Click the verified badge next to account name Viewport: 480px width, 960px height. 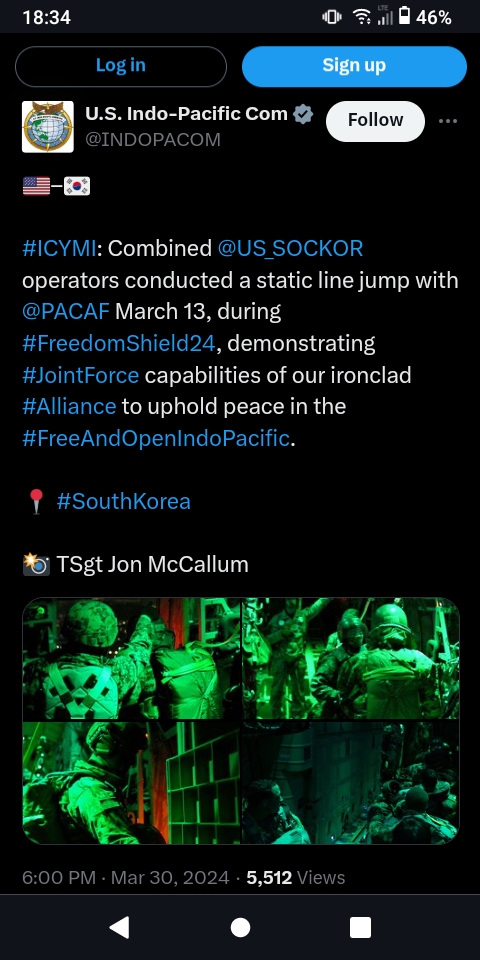click(x=303, y=114)
